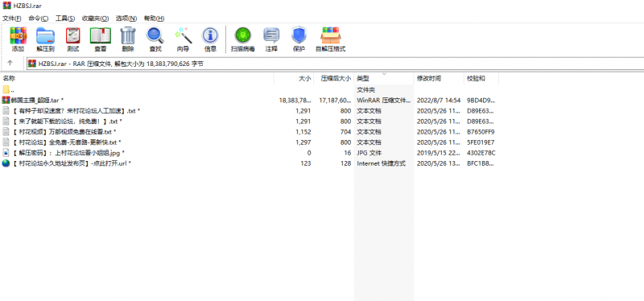Select 【村花论坛永久地址发布页】-点此打开.url

(71, 163)
